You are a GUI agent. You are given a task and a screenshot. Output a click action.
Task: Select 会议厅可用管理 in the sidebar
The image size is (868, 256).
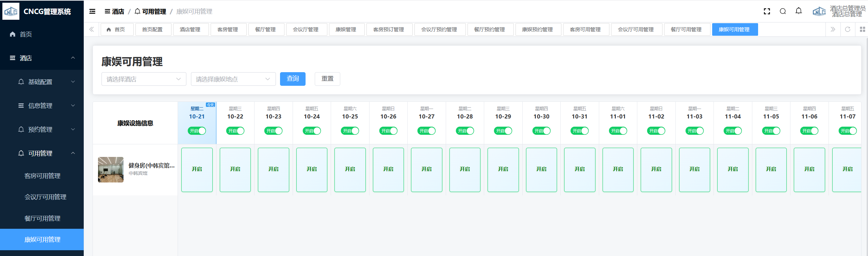[45, 197]
